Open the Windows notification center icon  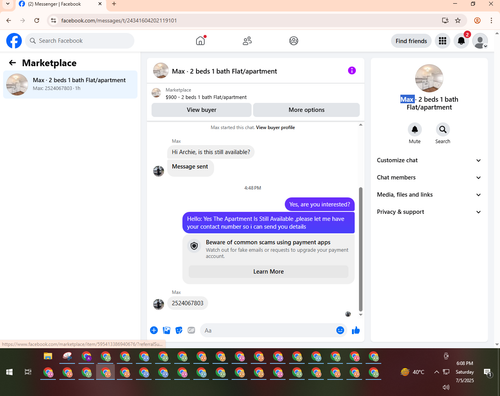(x=488, y=372)
